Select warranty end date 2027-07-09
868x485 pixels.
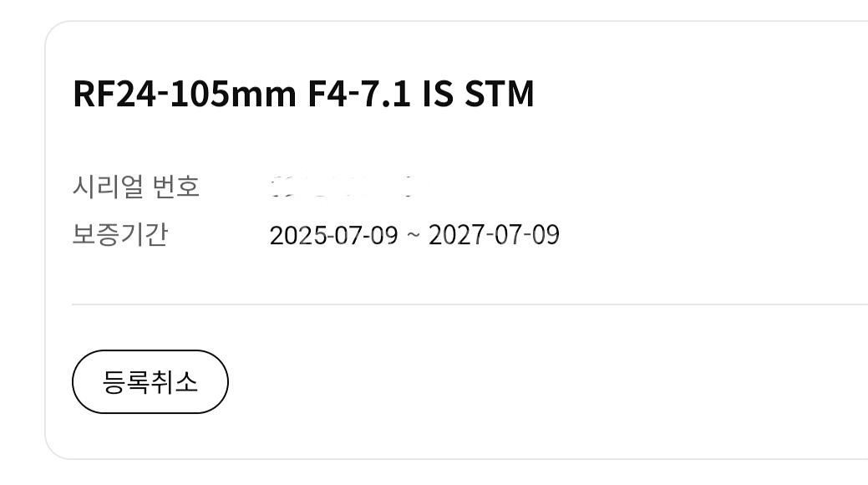(494, 235)
